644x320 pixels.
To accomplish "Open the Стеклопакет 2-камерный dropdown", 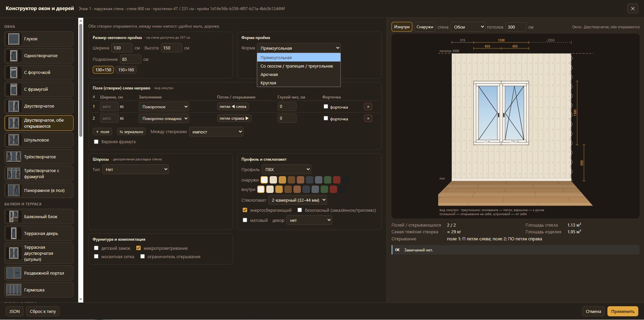I will [297, 200].
